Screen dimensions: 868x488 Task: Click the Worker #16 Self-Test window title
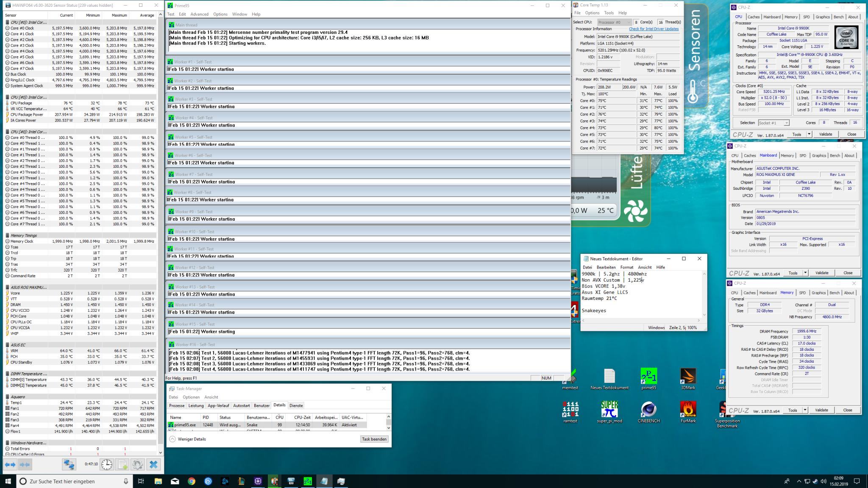(195, 344)
